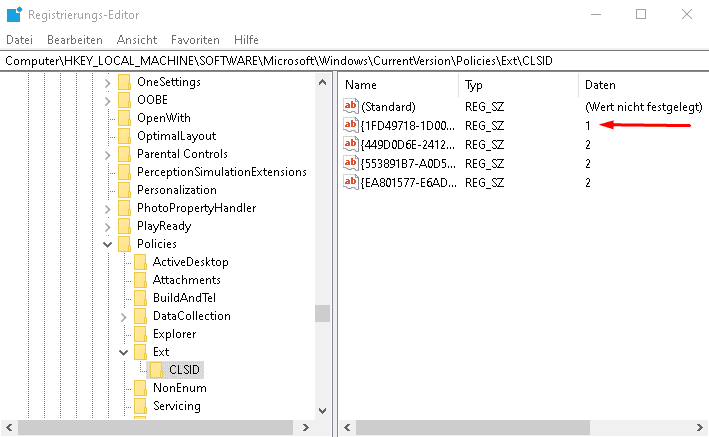Click the {553891B7-A0D5... value icon
Image resolution: width=709 pixels, height=437 pixels.
(x=350, y=163)
